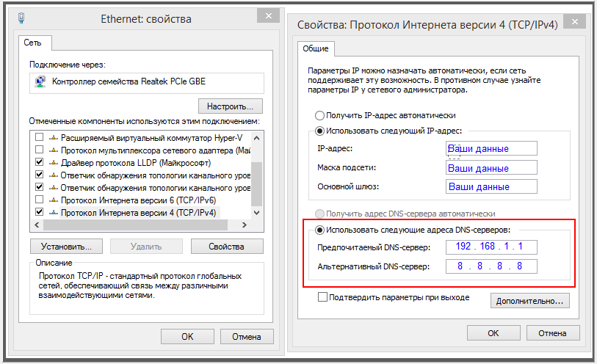Tick the network adapter multiplexor protocol checkbox
597x364 pixels.
[x=39, y=149]
